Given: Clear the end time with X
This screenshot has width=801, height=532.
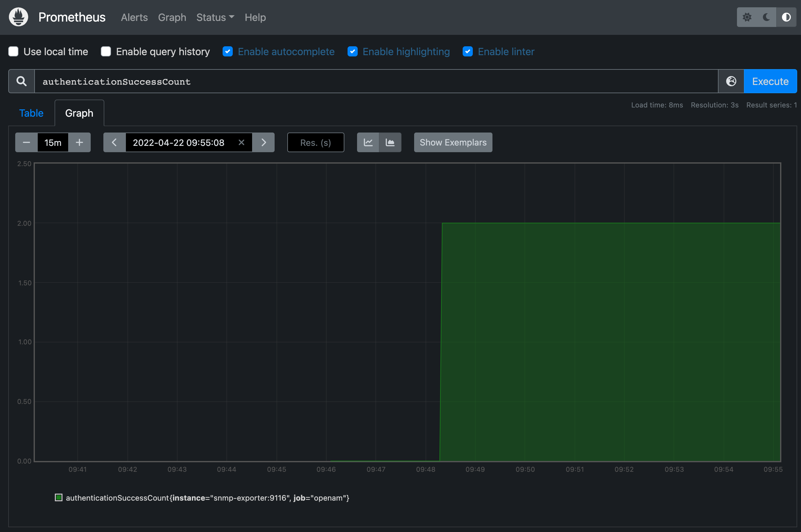Looking at the screenshot, I should point(241,142).
